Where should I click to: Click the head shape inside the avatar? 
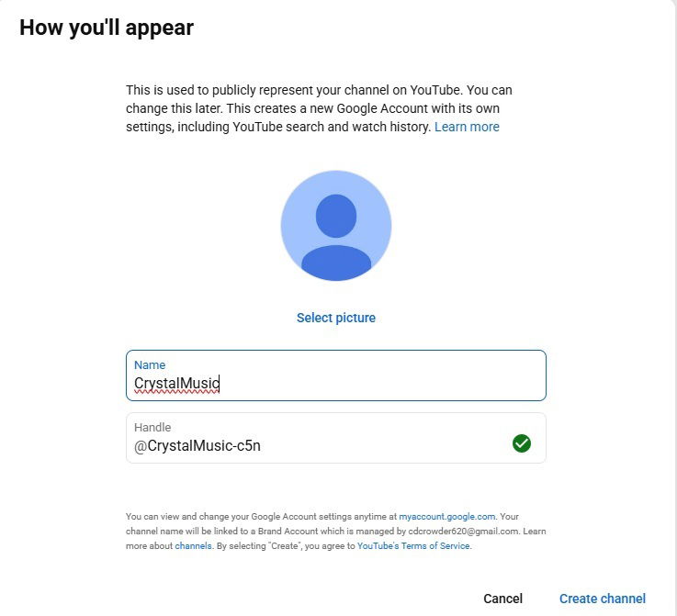[x=336, y=216]
